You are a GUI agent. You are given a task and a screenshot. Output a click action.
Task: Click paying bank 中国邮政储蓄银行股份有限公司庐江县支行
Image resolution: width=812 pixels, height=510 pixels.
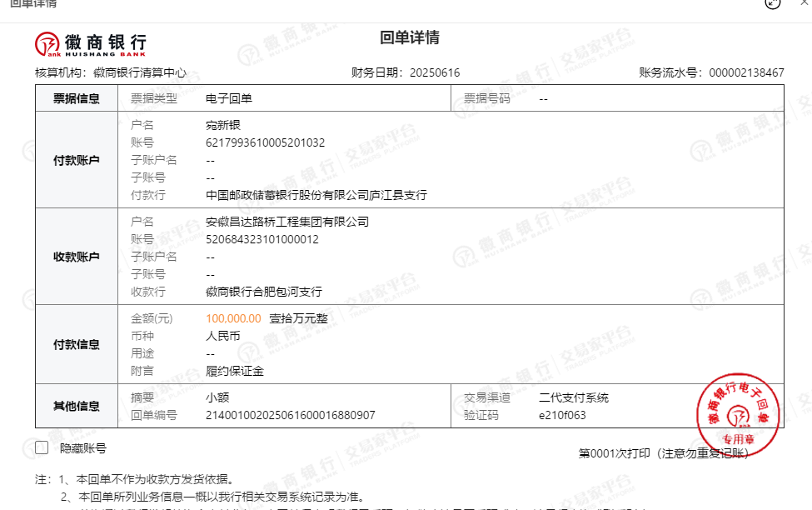coord(316,195)
